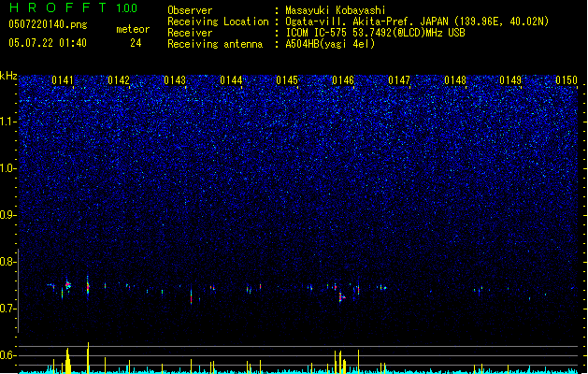Click the meteor count value 24
Viewport: 588px width, 374px height.
[136, 43]
